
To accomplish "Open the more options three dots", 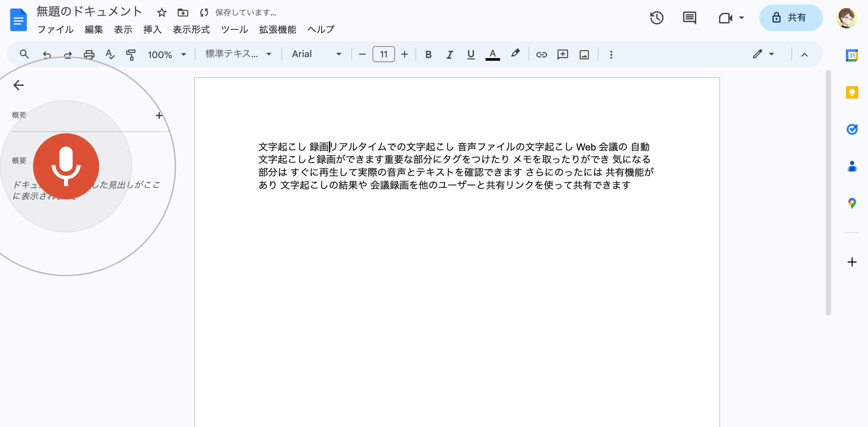I will click(611, 54).
